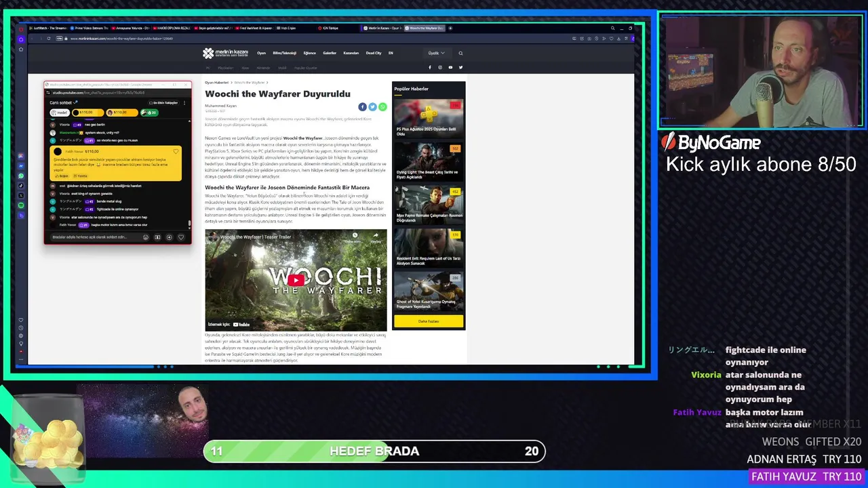Open Resident Evil: Requiem news card

[x=429, y=249]
